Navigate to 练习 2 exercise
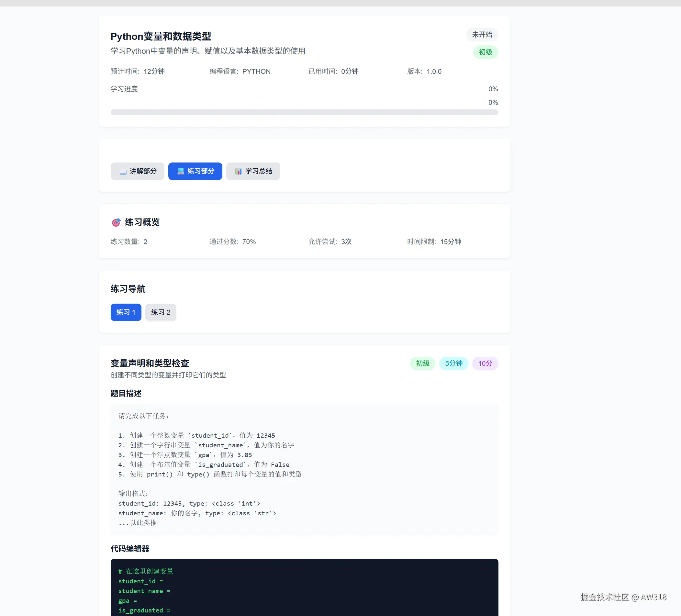Viewport: 681px width, 616px height. (161, 312)
